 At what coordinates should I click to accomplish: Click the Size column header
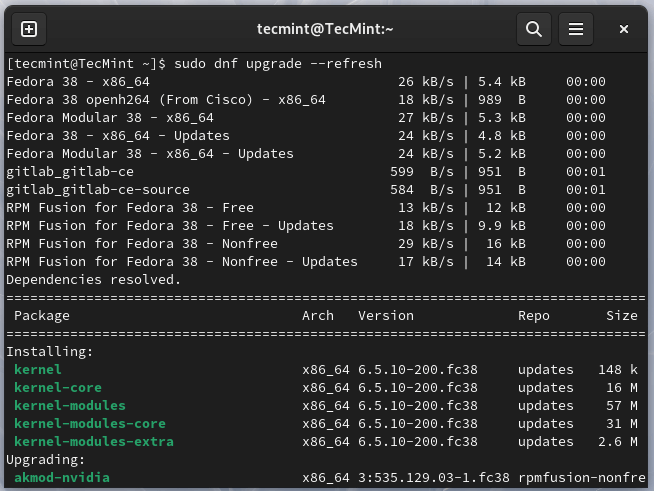[621, 316]
